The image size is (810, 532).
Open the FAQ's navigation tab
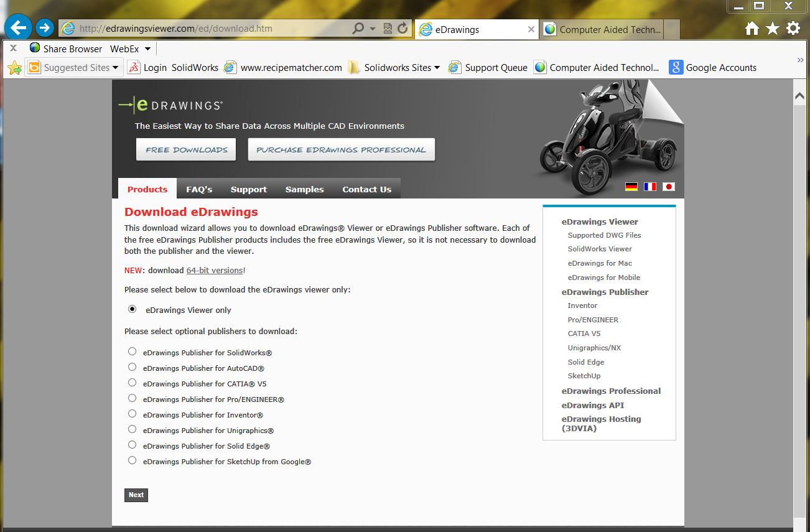point(199,189)
